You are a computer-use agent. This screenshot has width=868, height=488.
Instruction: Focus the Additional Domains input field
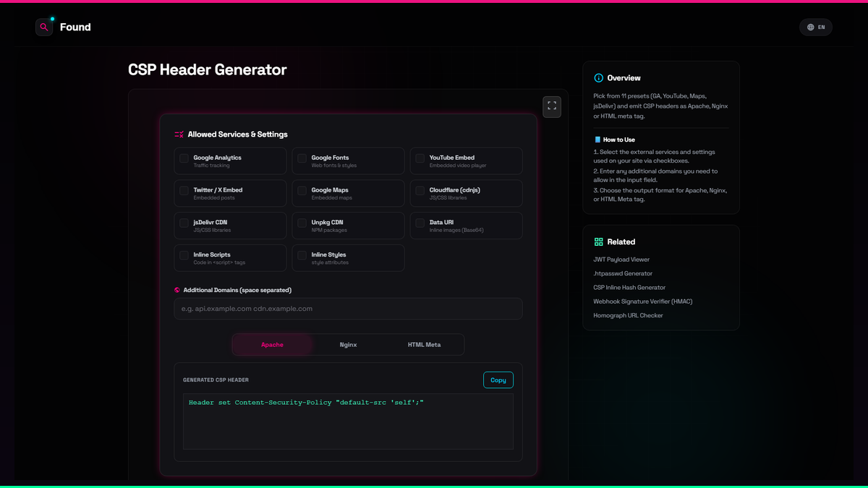point(348,309)
